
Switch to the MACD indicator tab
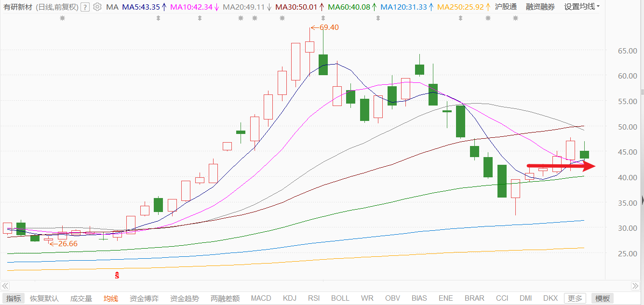coord(261,298)
